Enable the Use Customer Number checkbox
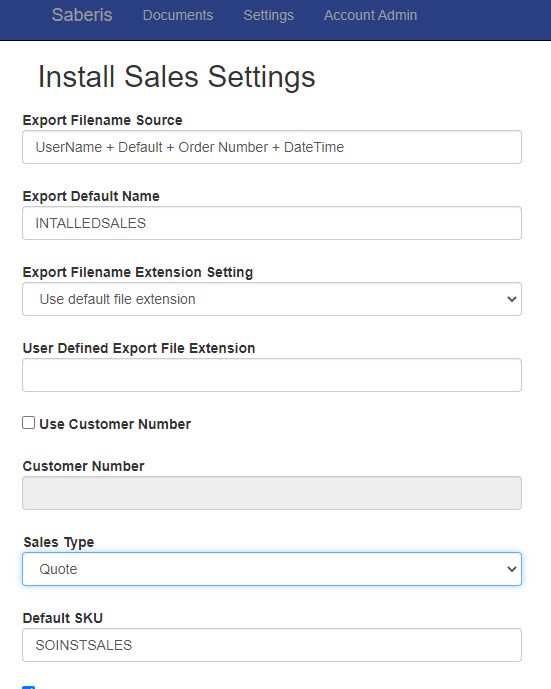551x689 pixels. point(29,423)
